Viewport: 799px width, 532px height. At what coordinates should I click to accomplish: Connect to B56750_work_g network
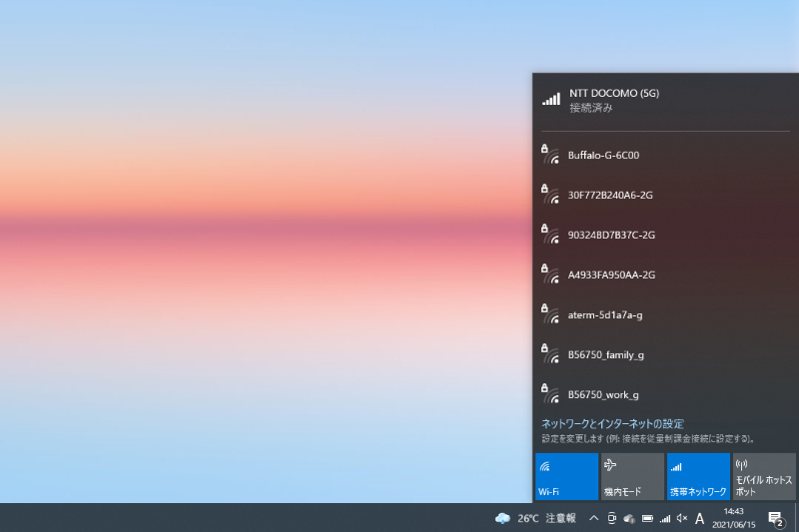pos(665,394)
